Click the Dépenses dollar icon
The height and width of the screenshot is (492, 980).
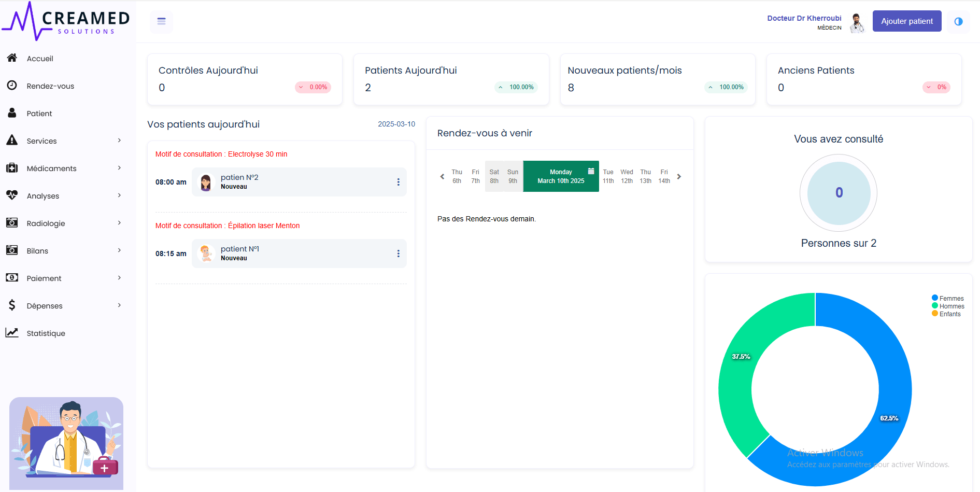coord(12,305)
